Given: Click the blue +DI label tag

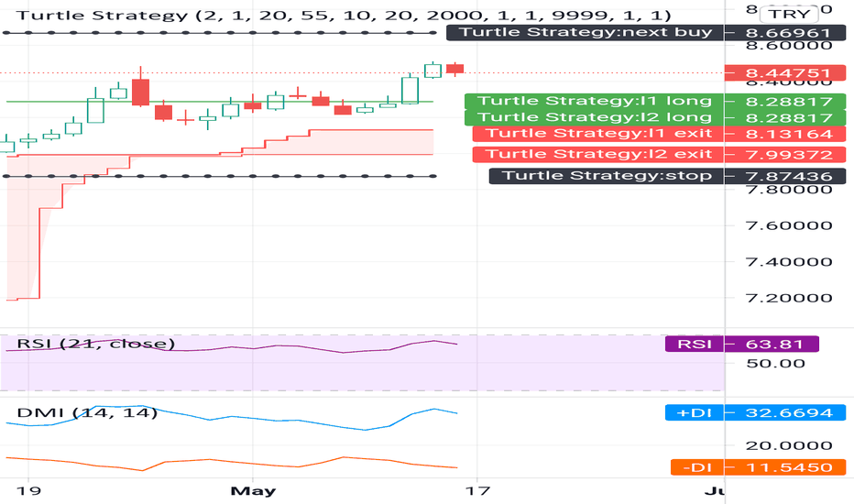Looking at the screenshot, I should click(695, 412).
